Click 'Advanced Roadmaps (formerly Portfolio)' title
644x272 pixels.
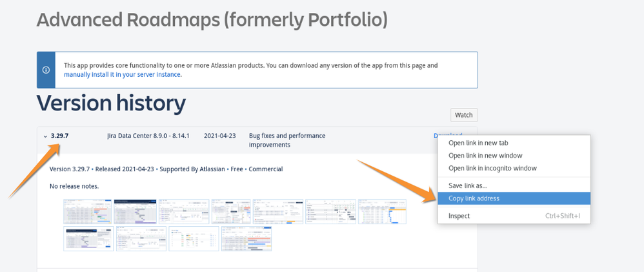212,19
